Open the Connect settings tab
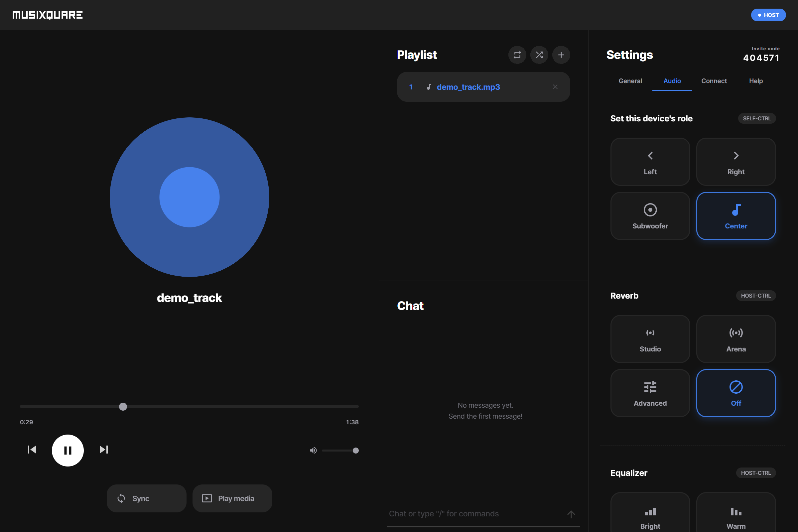This screenshot has width=798, height=532. (x=714, y=81)
